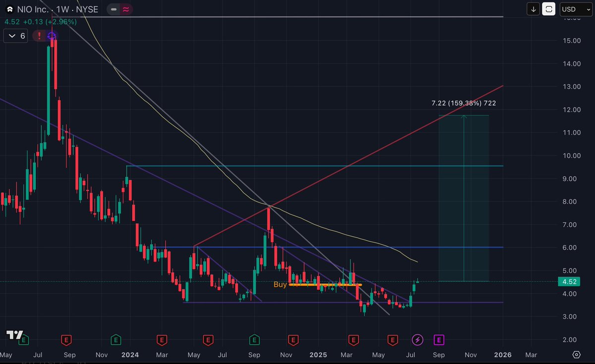
Task: Open chart settings hexagon gear icon
Action: (x=576, y=355)
